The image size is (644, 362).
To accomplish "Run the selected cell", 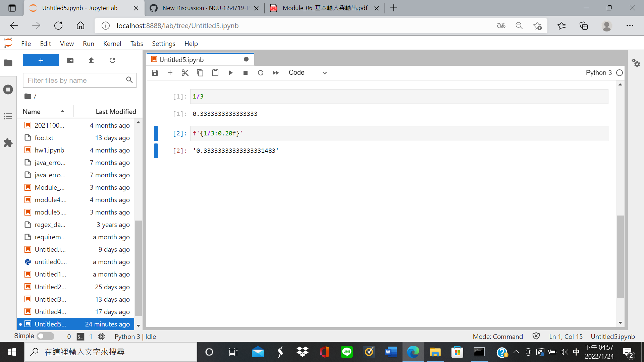I will [230, 72].
